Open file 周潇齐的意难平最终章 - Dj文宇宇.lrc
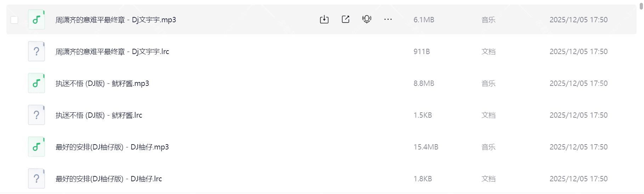 click(112, 52)
